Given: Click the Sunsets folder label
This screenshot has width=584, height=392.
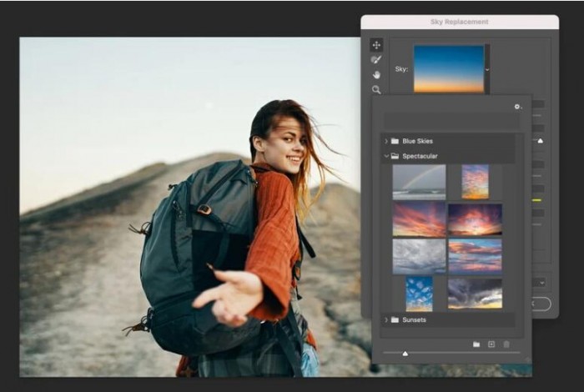Looking at the screenshot, I should (414, 319).
